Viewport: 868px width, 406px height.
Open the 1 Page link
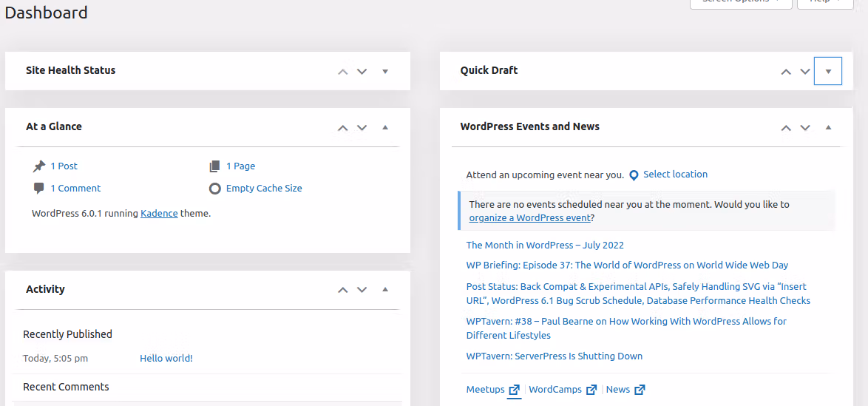tap(240, 166)
